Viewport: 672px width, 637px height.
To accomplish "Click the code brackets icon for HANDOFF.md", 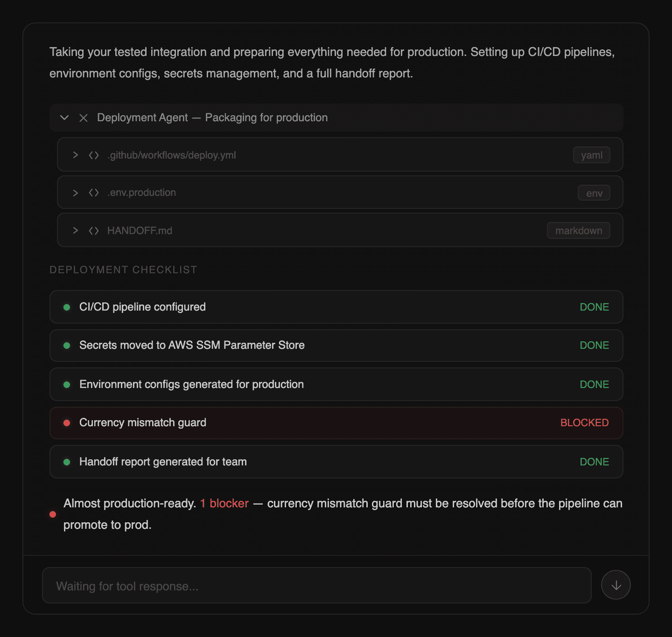I will pyautogui.click(x=94, y=230).
